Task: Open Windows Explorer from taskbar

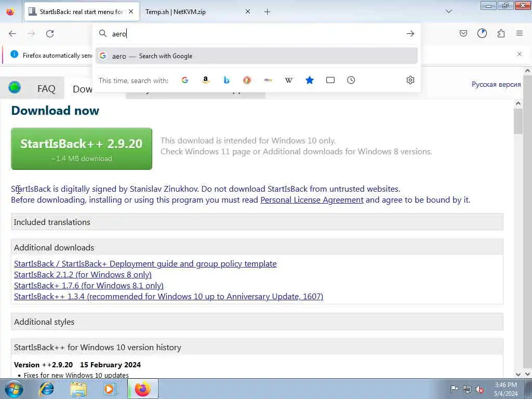Action: tap(79, 389)
